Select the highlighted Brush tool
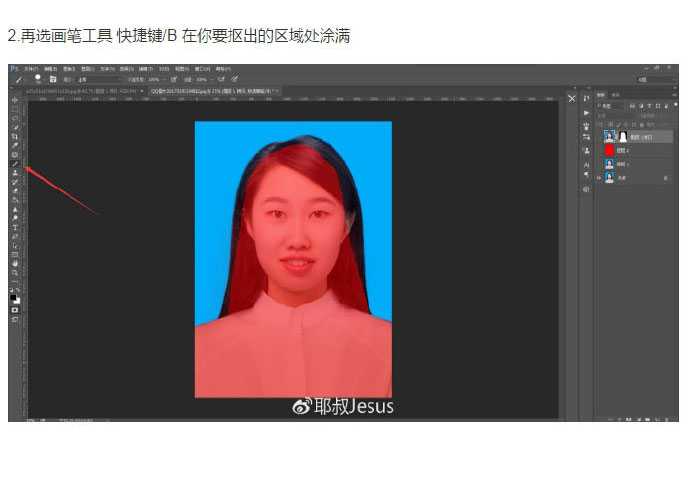This screenshot has width=690, height=489. point(15,164)
